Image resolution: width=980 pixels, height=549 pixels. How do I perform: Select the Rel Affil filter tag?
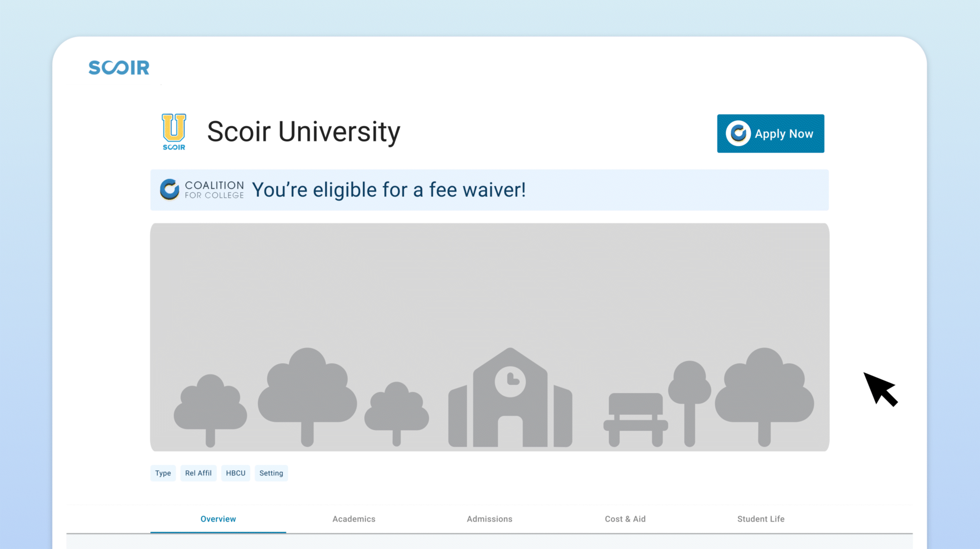pyautogui.click(x=198, y=473)
